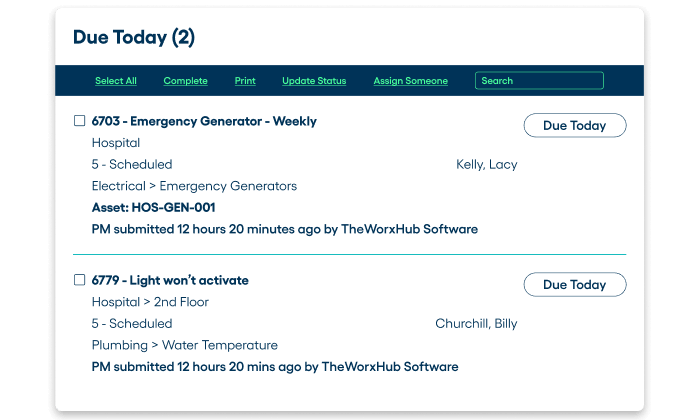Viewport: 700px width, 420px height.
Task: Click the Due Today badge for 6779
Action: click(575, 284)
